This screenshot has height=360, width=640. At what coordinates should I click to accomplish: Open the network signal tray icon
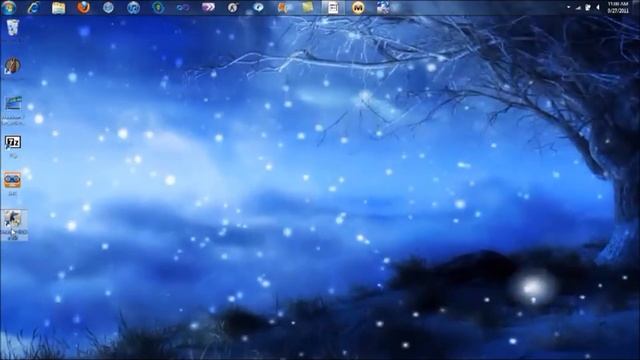[x=578, y=7]
